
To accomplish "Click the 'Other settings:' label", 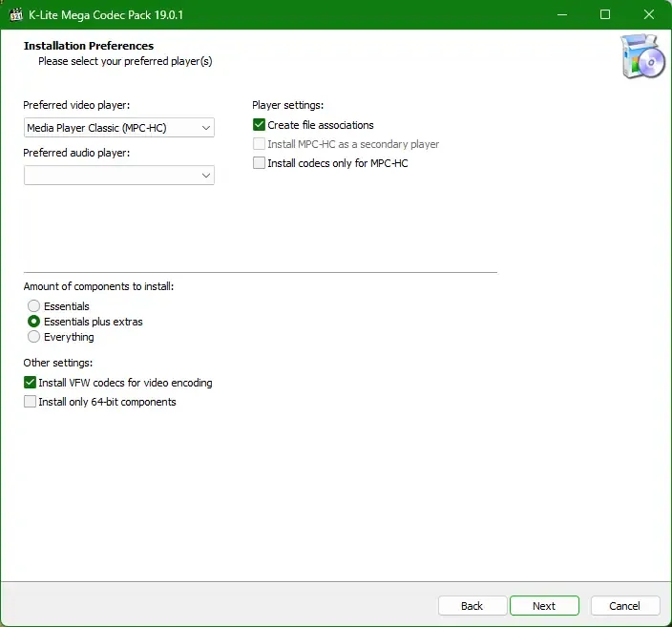I will pyautogui.click(x=58, y=363).
